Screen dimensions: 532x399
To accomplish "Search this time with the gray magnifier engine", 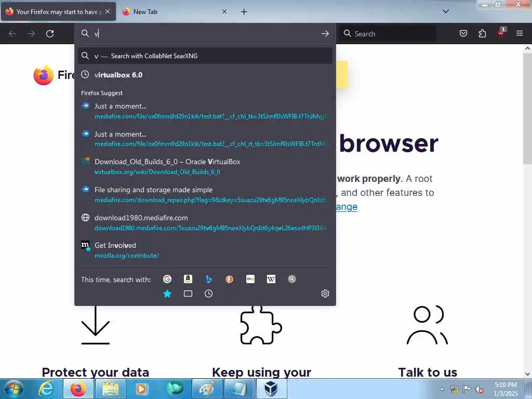I will [x=292, y=279].
